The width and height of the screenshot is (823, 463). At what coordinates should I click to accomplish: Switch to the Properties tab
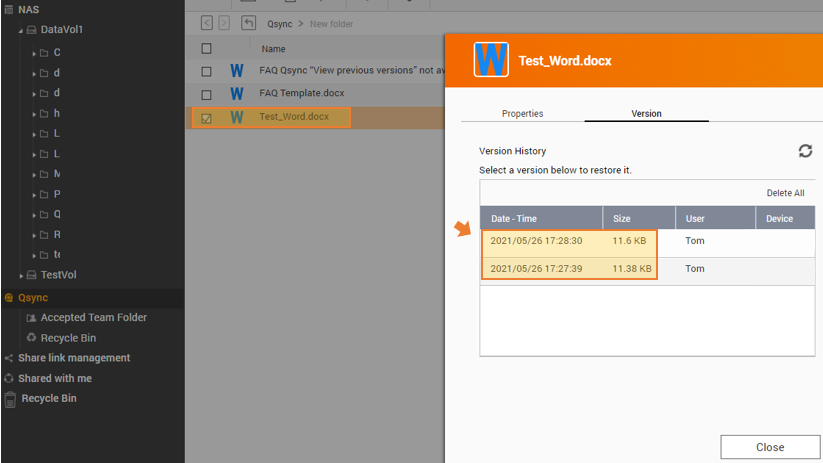pyautogui.click(x=522, y=113)
